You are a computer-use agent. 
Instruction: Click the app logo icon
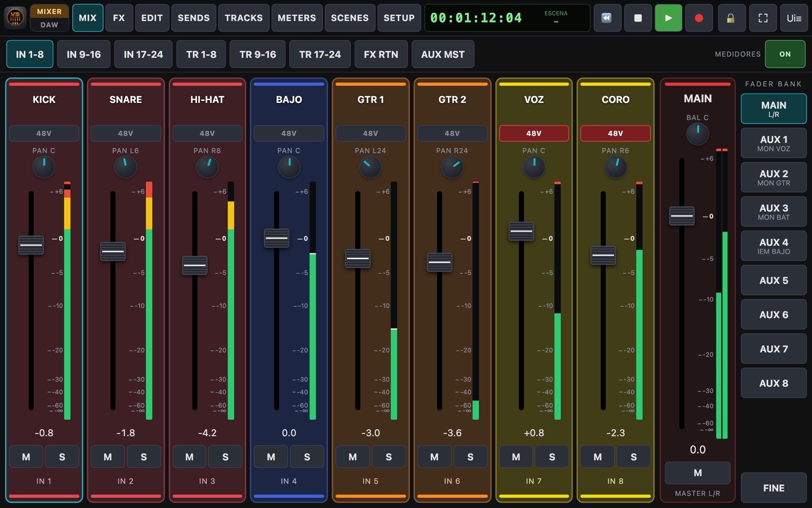15,18
